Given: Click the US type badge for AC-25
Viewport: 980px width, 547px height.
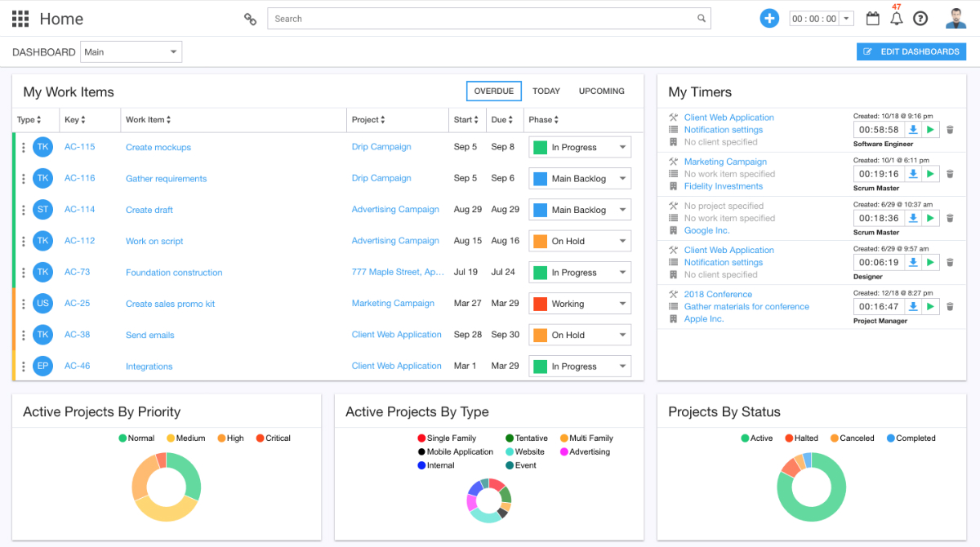Looking at the screenshot, I should [x=43, y=303].
